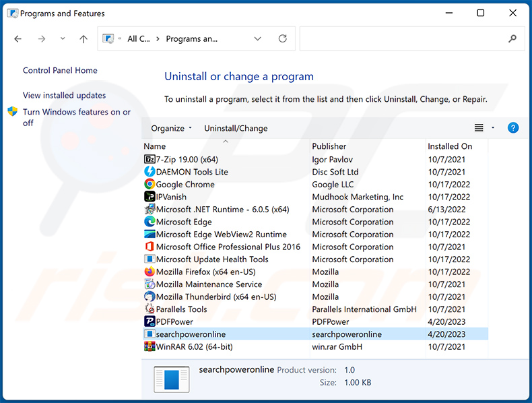Click publisher Mudhook Marketing, Inc
This screenshot has width=532, height=403.
click(x=358, y=197)
